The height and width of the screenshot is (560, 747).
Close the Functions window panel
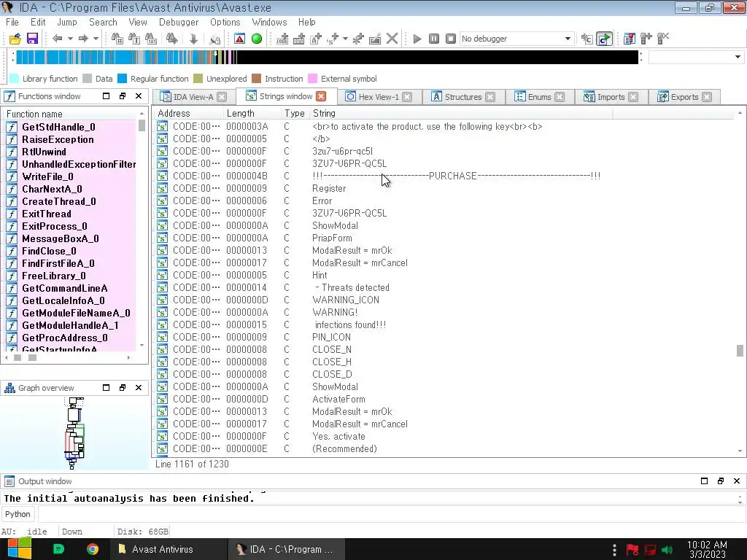pos(139,96)
